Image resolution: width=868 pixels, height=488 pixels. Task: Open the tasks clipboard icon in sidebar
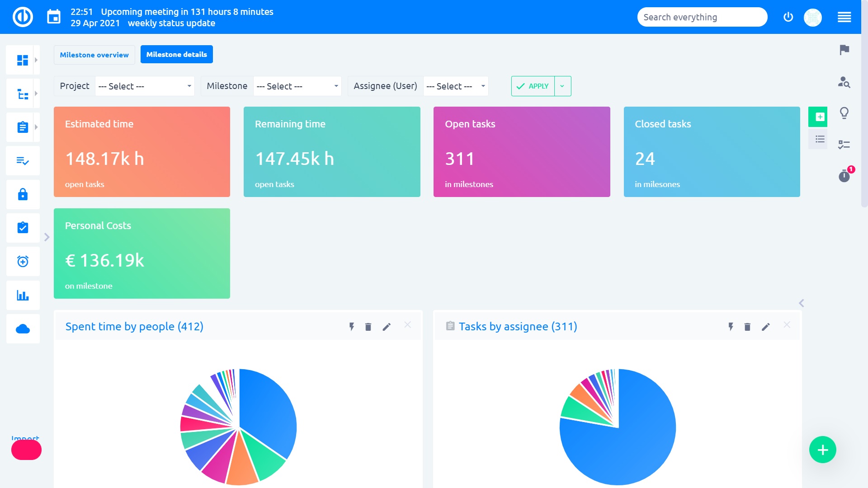(x=22, y=127)
